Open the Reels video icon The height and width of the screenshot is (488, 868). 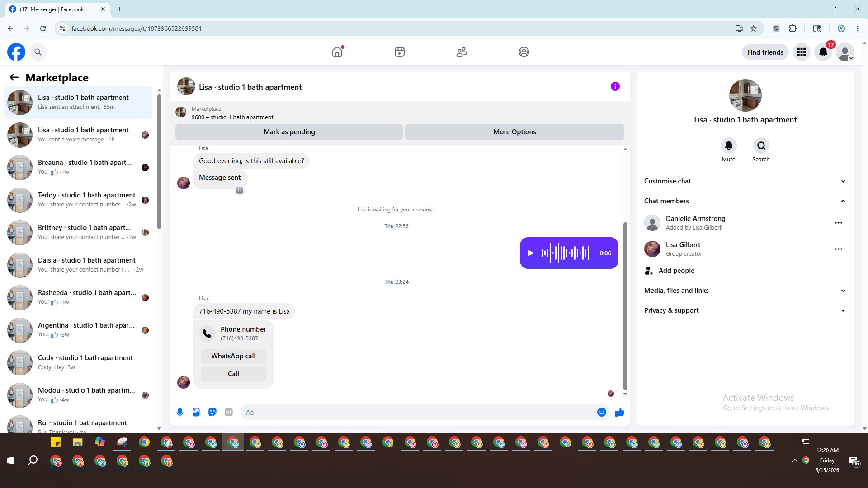(x=400, y=52)
